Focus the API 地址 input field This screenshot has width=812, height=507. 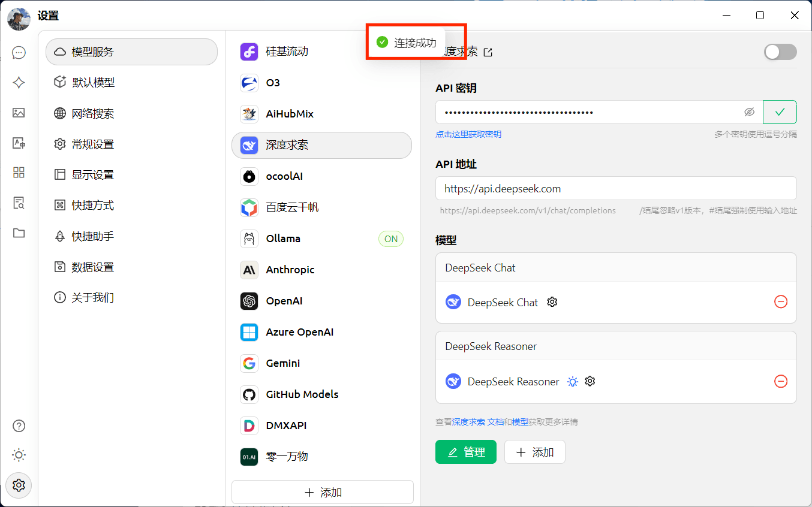tap(616, 188)
